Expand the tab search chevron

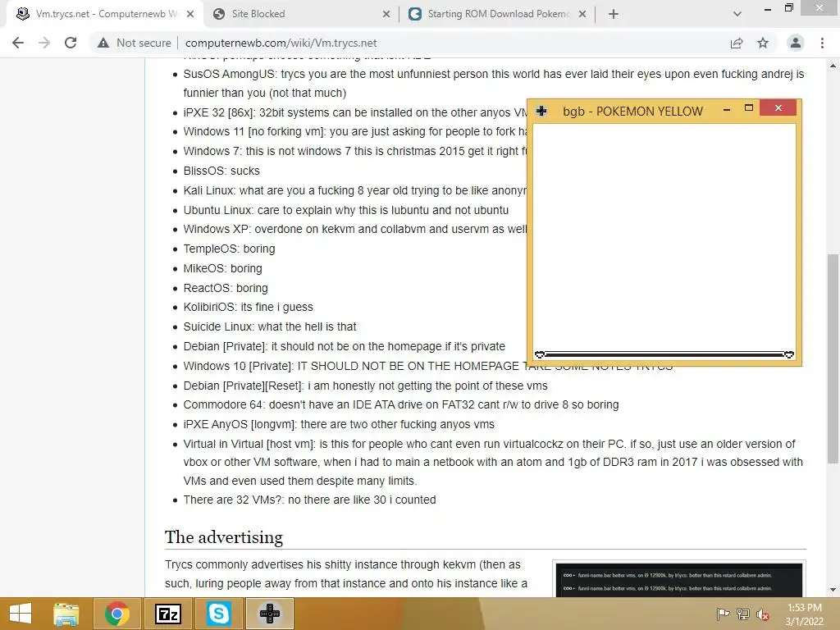(x=737, y=14)
